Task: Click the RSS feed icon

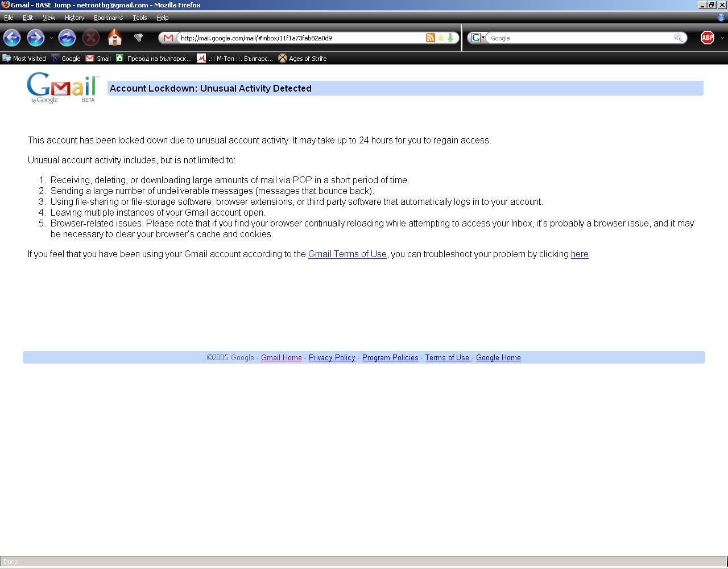Action: 430,38
